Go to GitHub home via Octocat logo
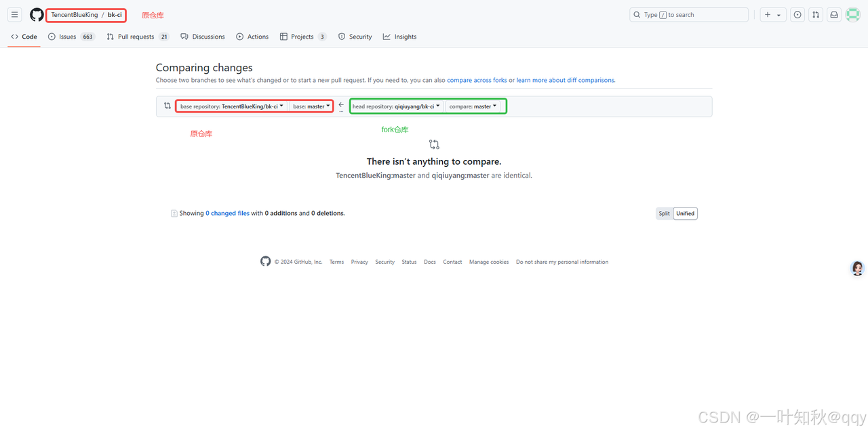The height and width of the screenshot is (432, 868). 37,15
